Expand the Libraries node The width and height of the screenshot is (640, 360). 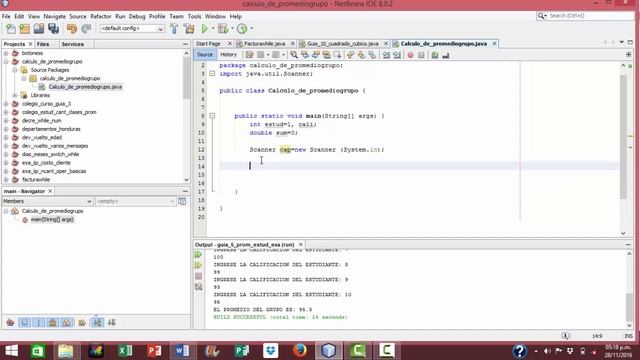15,95
